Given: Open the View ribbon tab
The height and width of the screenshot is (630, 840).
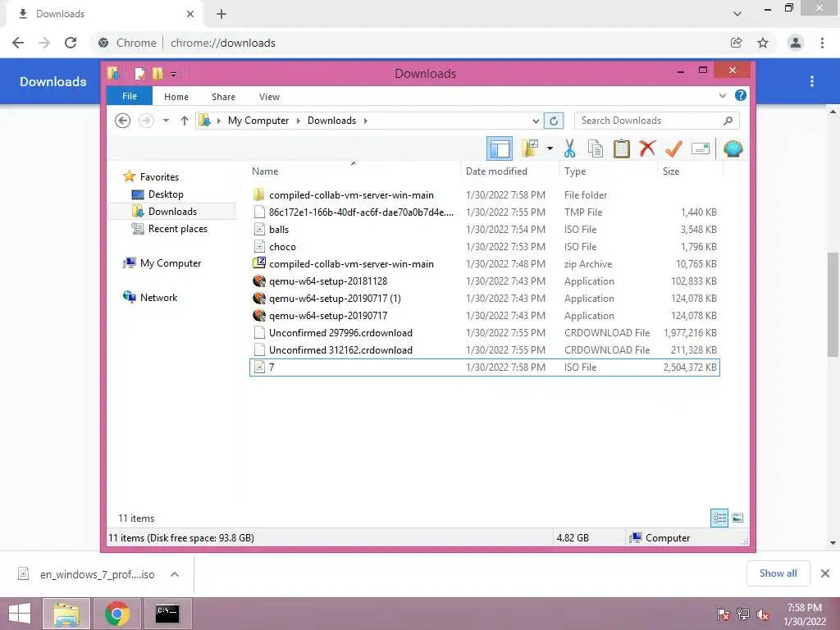Looking at the screenshot, I should (269, 97).
